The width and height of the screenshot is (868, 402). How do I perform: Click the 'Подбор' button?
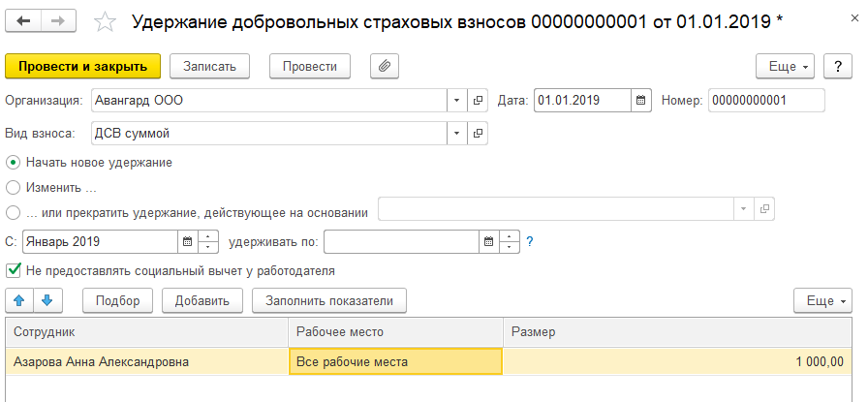coord(118,300)
